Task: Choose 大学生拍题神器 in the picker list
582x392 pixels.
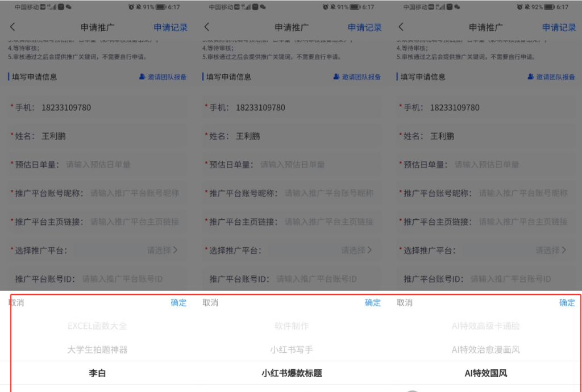Action: 97,349
